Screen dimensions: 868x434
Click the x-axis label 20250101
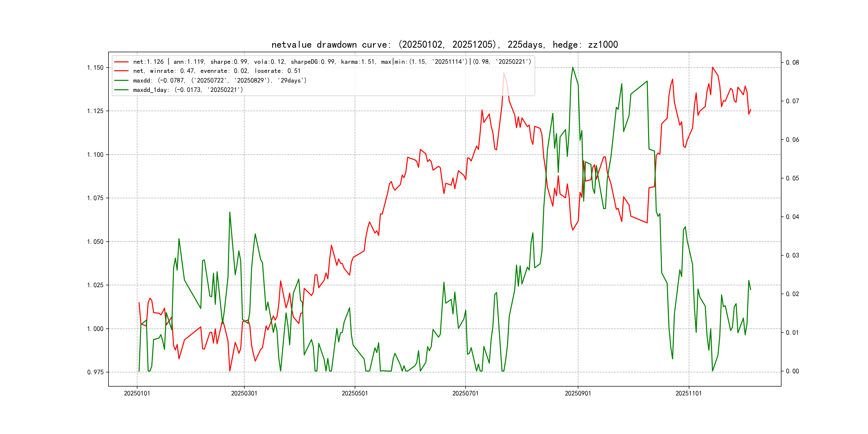coord(137,393)
